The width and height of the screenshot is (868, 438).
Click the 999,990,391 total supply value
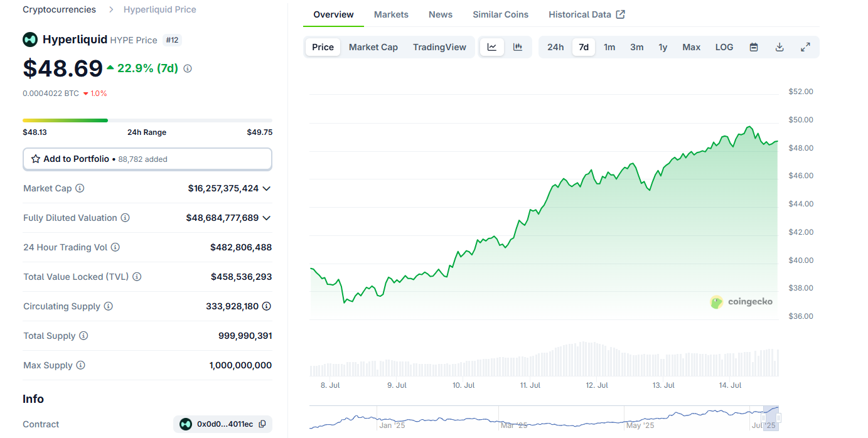[x=245, y=336]
